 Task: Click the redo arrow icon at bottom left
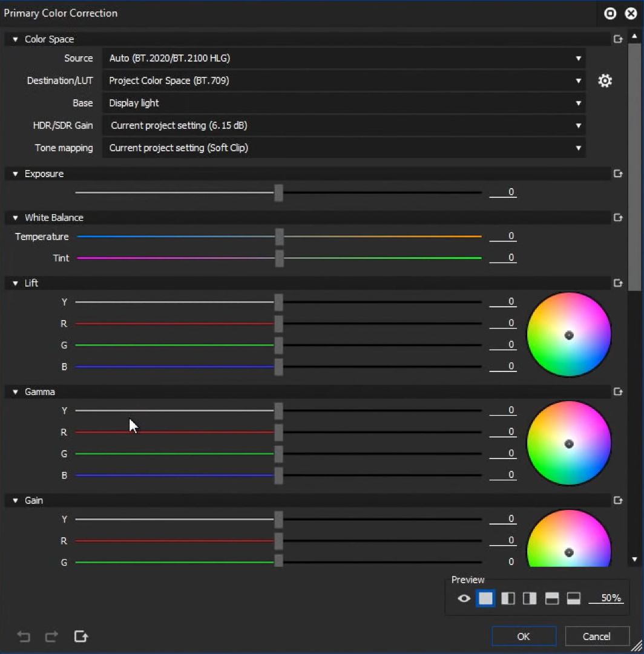(52, 636)
